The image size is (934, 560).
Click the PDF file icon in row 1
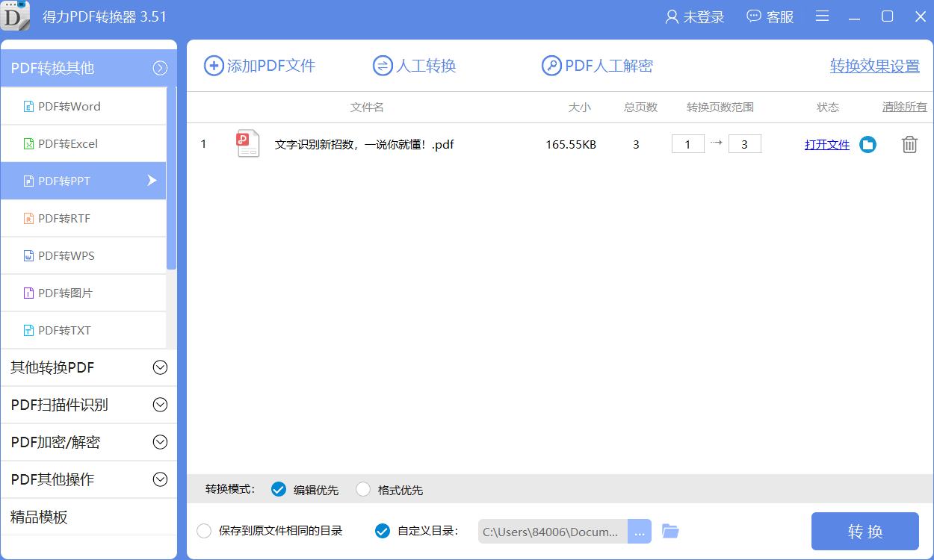[248, 144]
